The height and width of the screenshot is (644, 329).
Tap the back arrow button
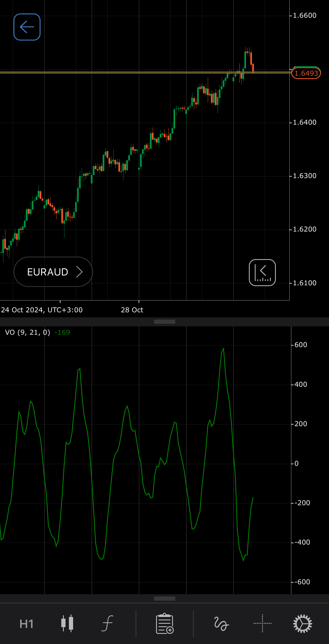tap(27, 27)
